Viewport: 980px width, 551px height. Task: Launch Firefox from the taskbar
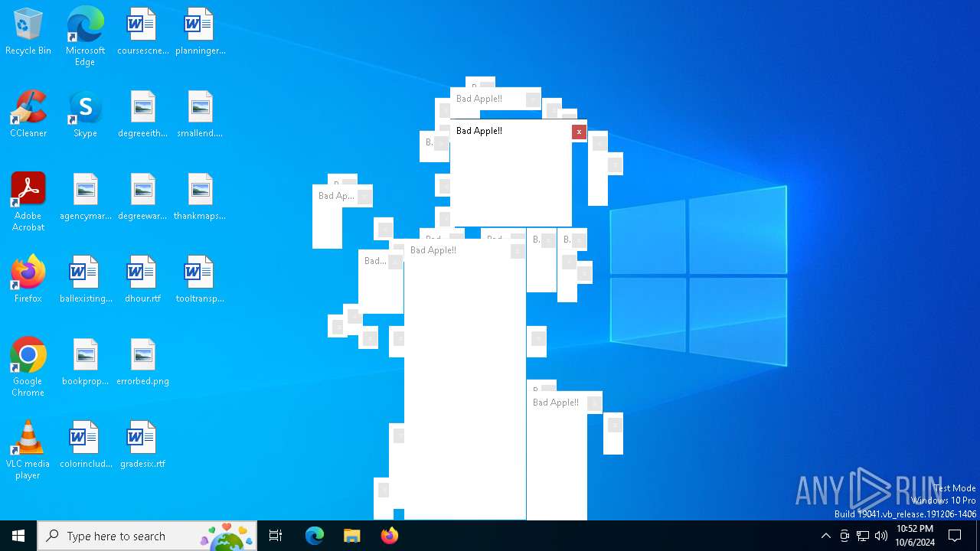[390, 536]
